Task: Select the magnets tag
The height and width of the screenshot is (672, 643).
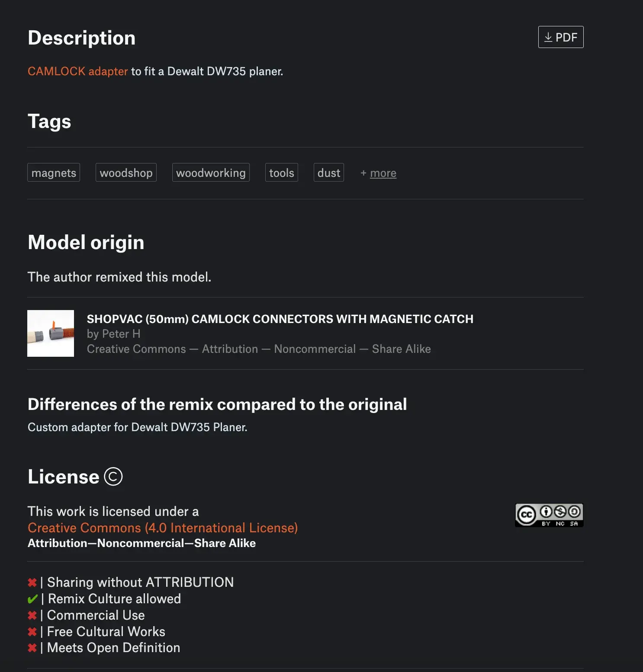Action: [x=54, y=173]
